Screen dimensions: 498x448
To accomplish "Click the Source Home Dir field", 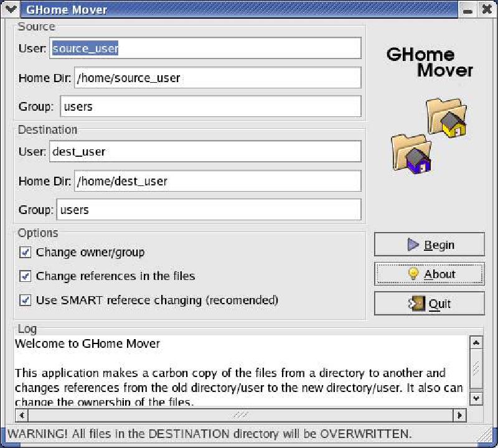I will [x=217, y=78].
